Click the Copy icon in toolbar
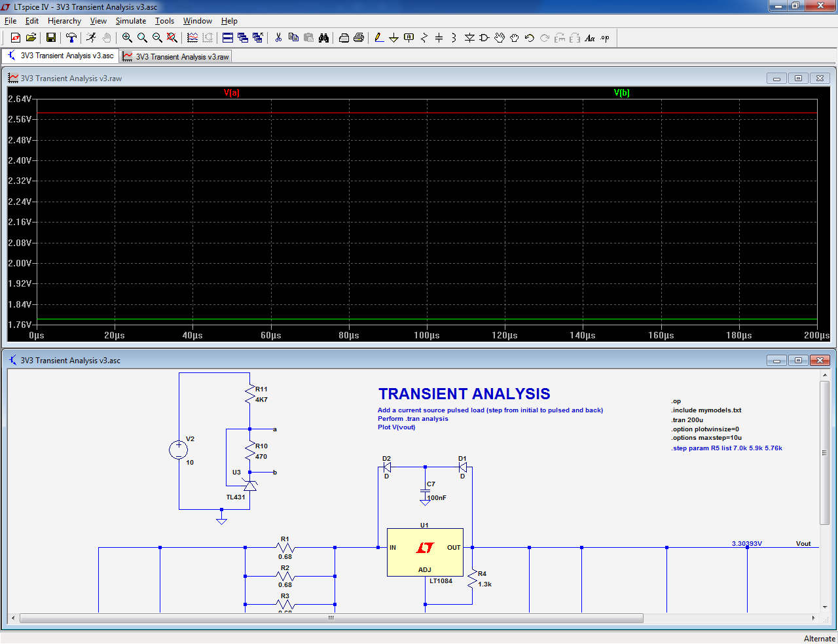Screen dimensions: 838x644 293,38
